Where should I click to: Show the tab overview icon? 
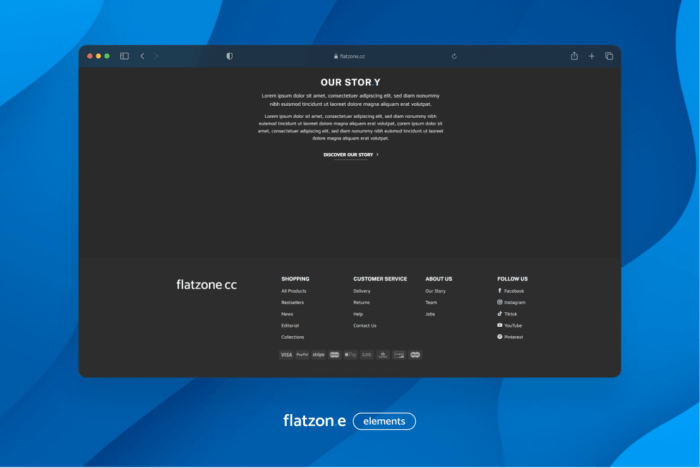pos(609,56)
